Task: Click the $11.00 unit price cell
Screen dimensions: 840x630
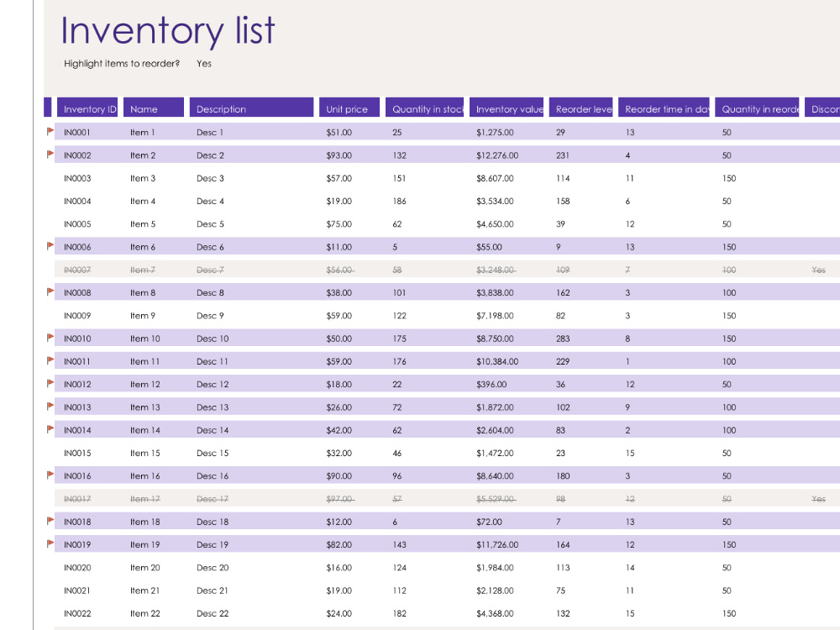Action: coord(339,246)
